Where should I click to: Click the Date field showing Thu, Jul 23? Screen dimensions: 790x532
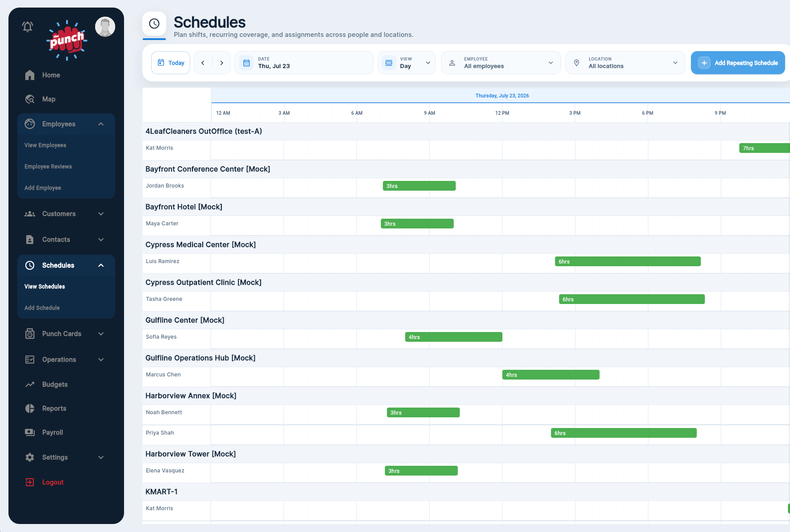tap(304, 63)
